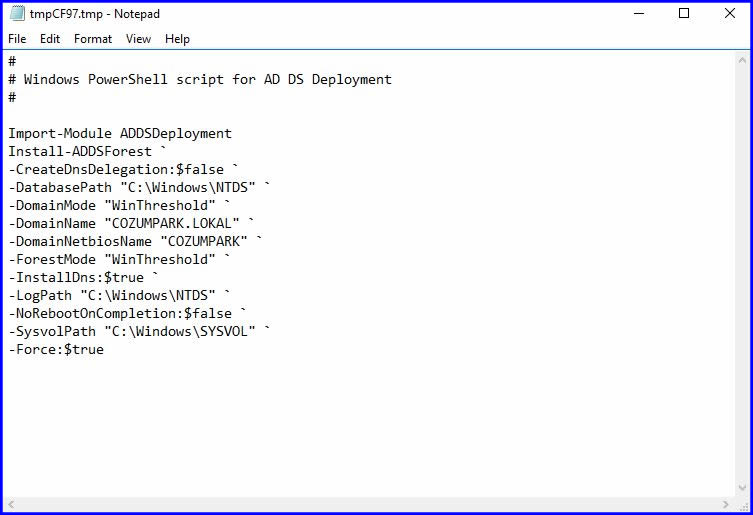Click the Install-ADDSForest command line
Image resolution: width=753 pixels, height=515 pixels.
coord(80,152)
